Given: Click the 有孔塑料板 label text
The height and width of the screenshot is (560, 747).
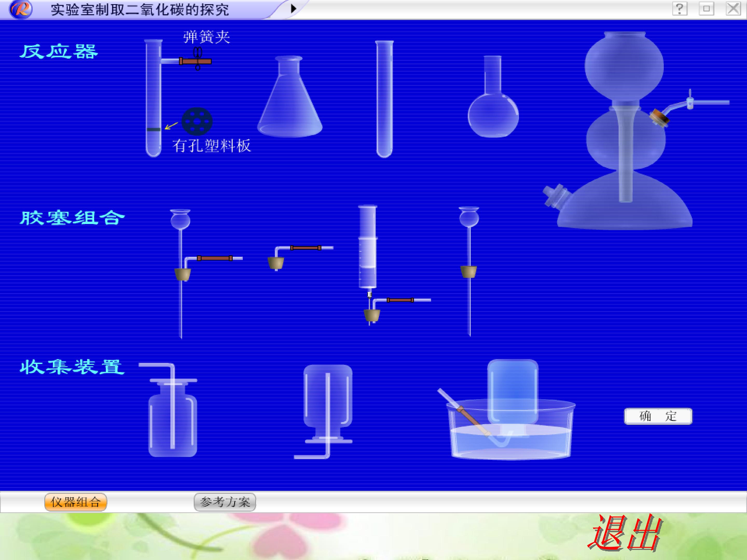Looking at the screenshot, I should (212, 146).
